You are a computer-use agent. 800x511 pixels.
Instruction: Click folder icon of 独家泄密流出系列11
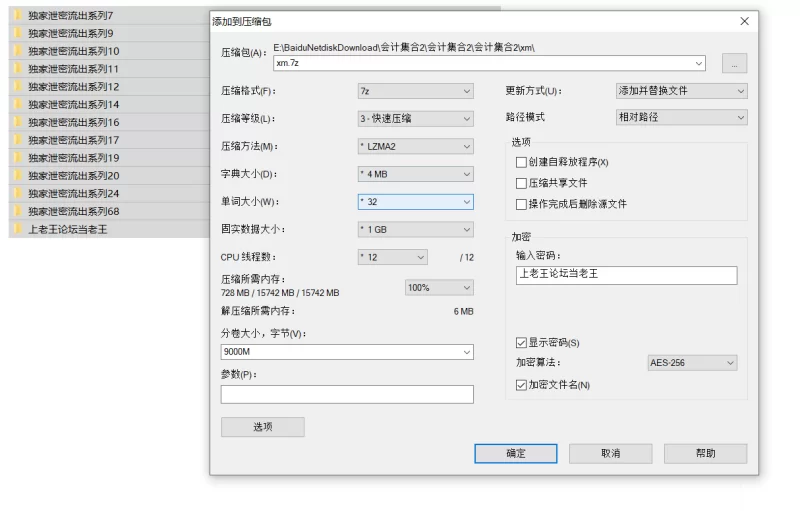18,68
